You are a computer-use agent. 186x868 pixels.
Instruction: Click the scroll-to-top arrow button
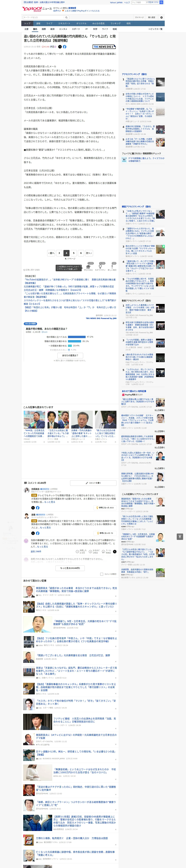point(180,536)
